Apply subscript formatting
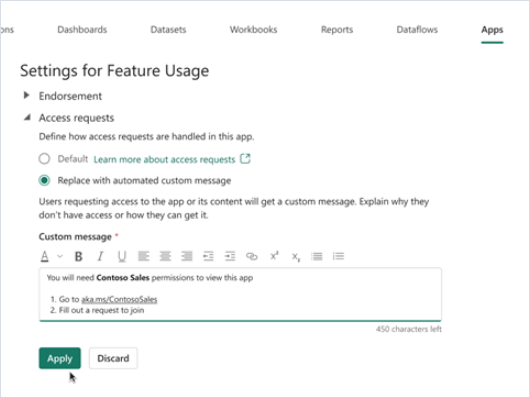Screen dimensions: 530x397 (296, 257)
